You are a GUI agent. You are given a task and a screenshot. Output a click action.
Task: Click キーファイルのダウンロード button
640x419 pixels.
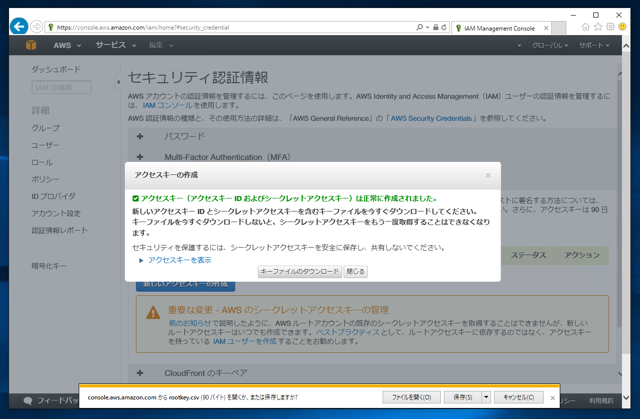[300, 271]
